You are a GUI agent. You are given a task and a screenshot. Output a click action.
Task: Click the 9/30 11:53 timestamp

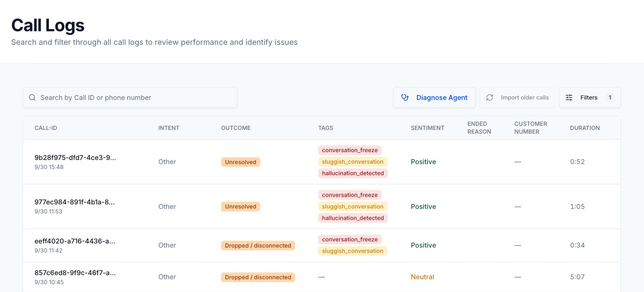(48, 211)
